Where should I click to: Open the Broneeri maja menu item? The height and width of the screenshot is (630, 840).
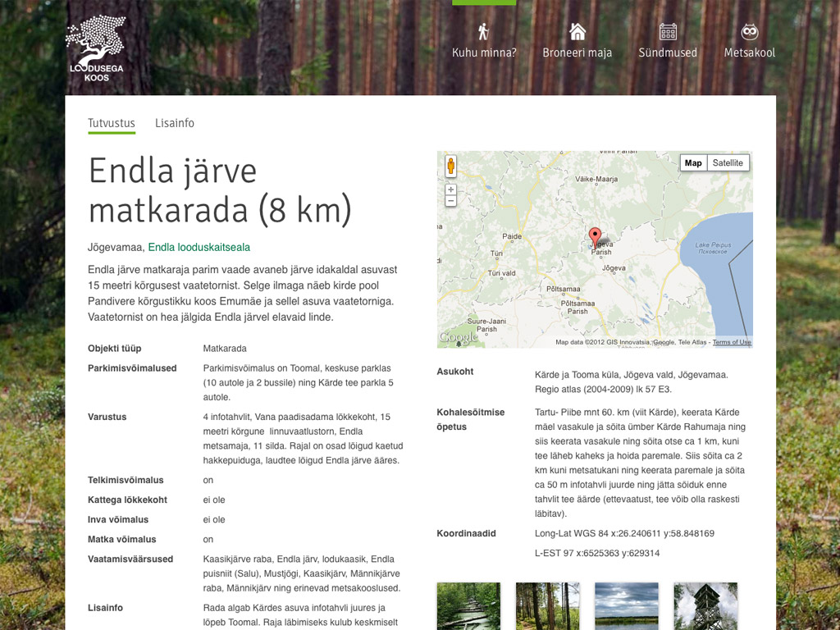click(x=577, y=52)
